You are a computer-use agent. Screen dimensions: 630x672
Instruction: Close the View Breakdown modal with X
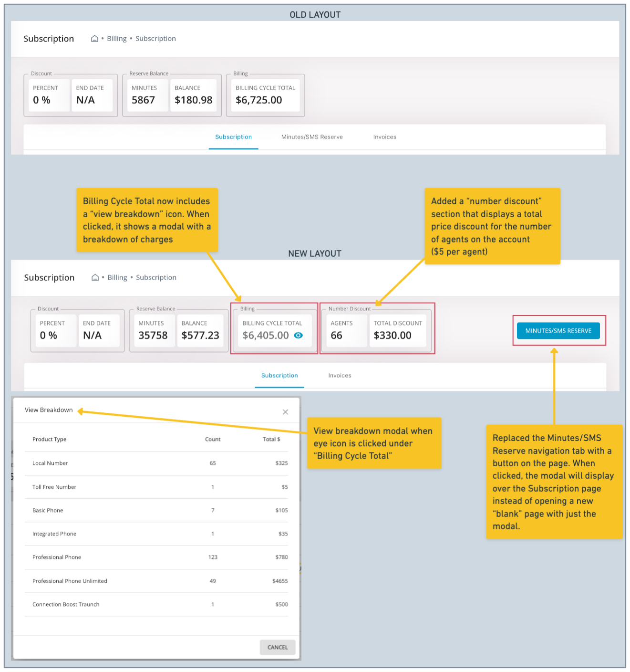pos(285,412)
